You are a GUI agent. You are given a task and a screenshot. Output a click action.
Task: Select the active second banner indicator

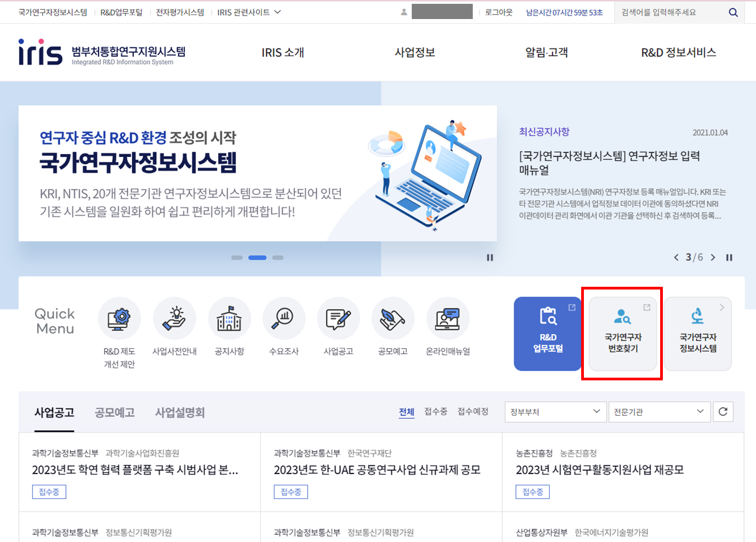(x=257, y=257)
